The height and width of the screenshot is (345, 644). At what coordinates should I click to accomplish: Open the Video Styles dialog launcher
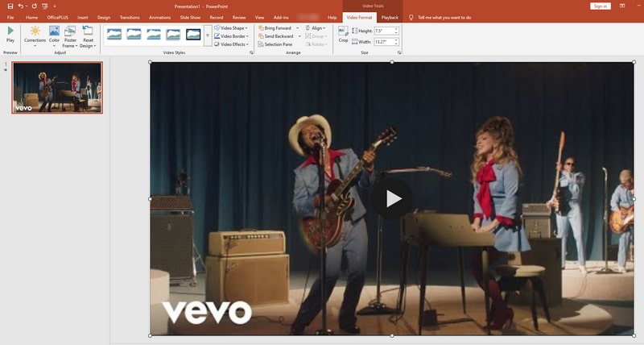pyautogui.click(x=251, y=52)
